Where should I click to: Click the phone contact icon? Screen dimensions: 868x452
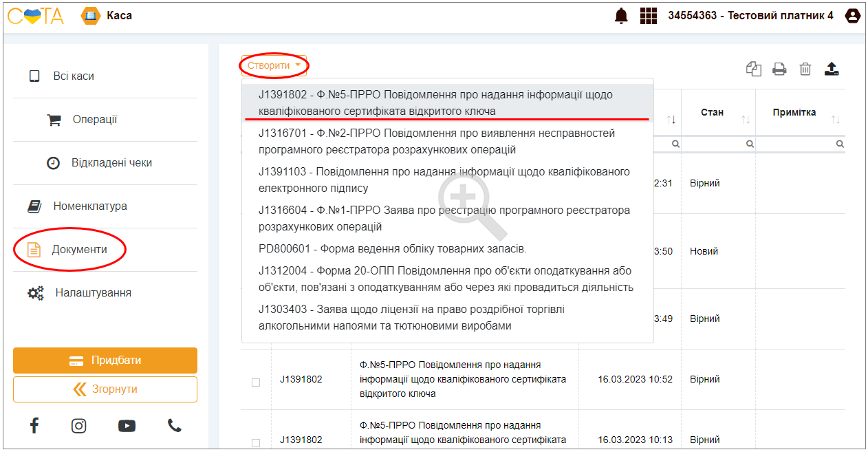[x=175, y=426]
